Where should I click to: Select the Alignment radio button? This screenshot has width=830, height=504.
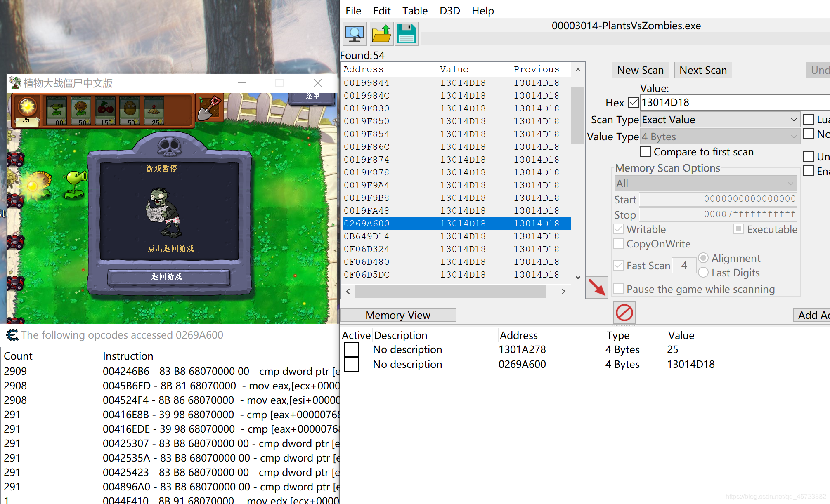click(703, 258)
